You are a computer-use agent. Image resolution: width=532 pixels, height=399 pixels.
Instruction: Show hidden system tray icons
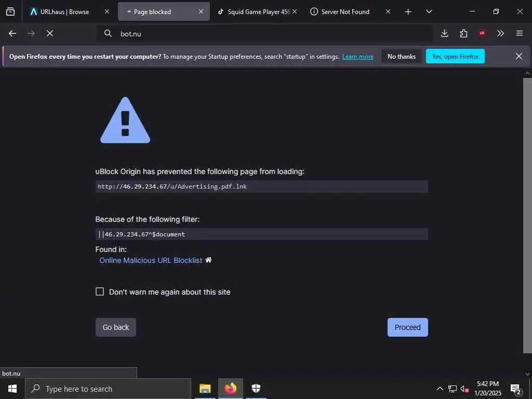440,389
